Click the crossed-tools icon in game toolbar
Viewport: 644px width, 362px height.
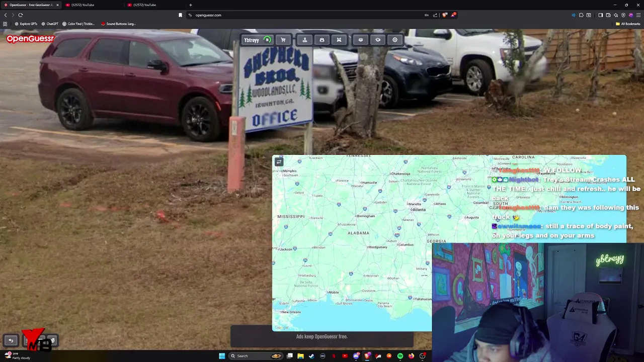339,40
